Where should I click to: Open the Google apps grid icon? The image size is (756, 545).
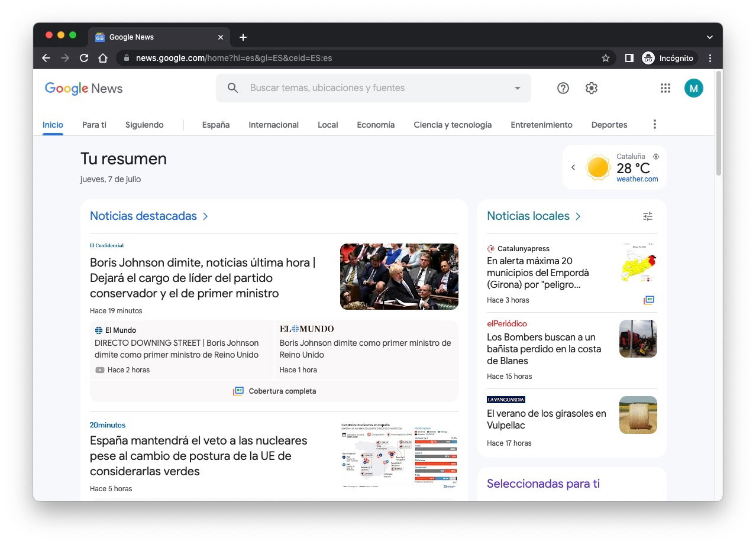tap(665, 87)
